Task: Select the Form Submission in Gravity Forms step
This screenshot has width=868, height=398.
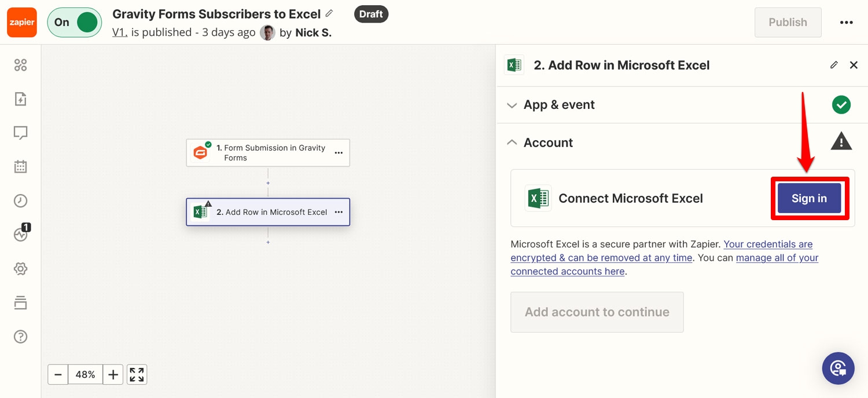Action: [268, 153]
